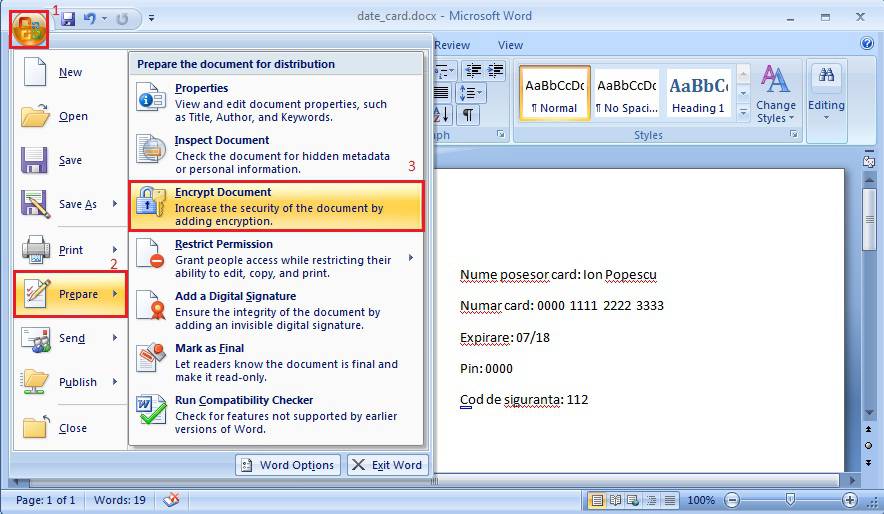884x514 pixels.
Task: Switch to the View ribbon tab
Action: [x=510, y=45]
